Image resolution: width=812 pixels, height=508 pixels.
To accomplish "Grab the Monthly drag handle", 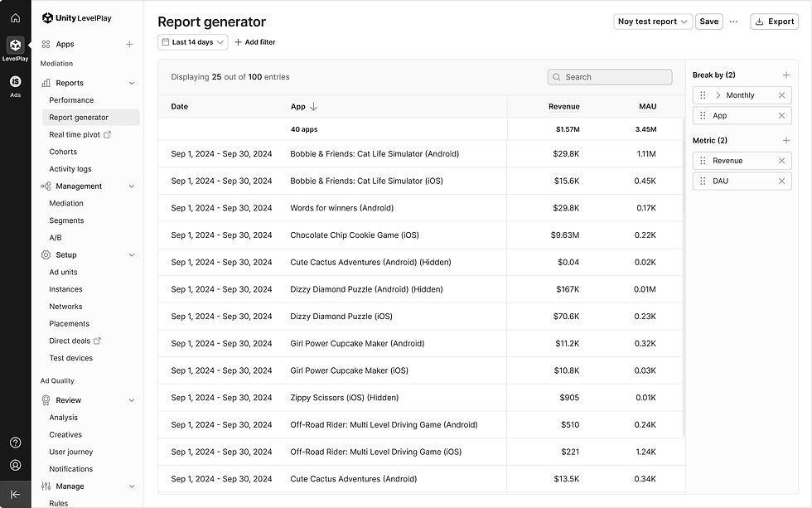I will coord(703,95).
